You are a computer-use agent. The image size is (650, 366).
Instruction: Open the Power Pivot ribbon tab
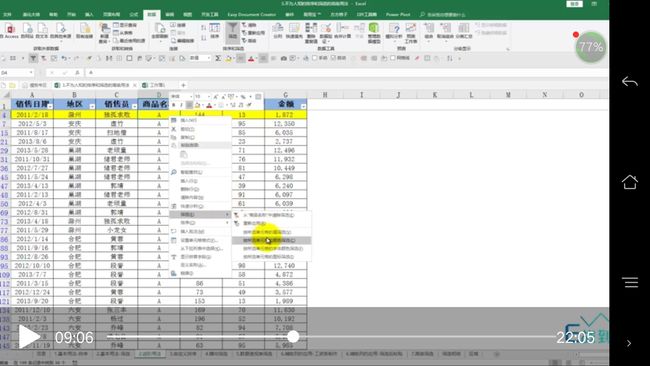398,15
